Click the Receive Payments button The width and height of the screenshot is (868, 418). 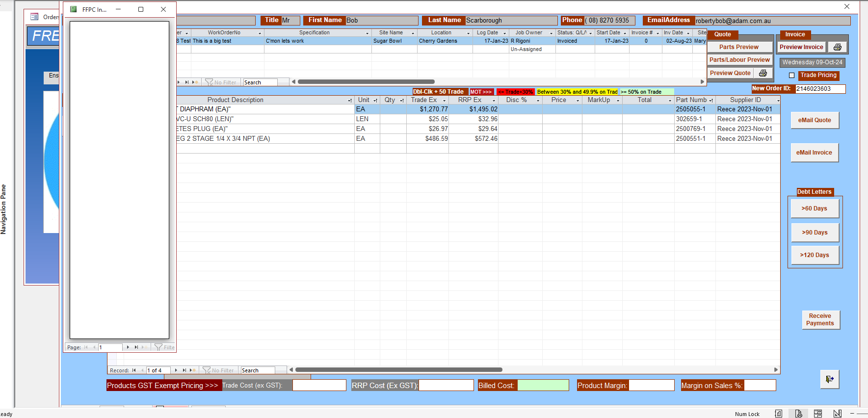pos(820,320)
